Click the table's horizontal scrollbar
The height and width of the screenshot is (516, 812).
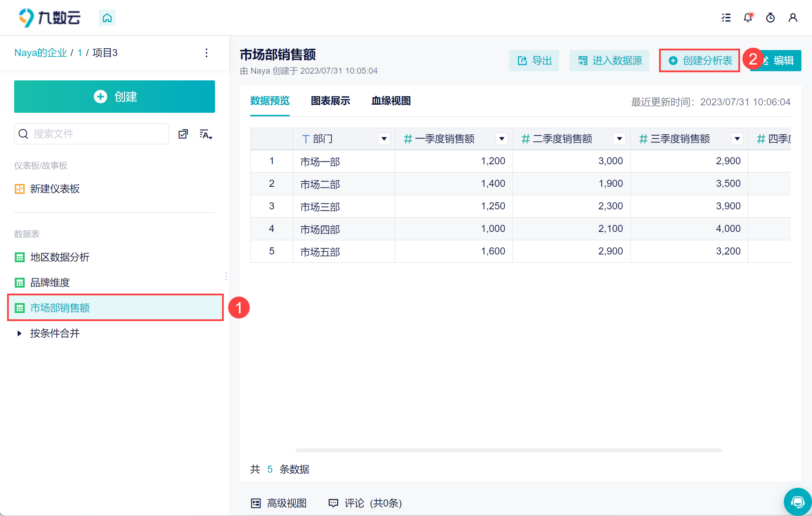click(509, 450)
